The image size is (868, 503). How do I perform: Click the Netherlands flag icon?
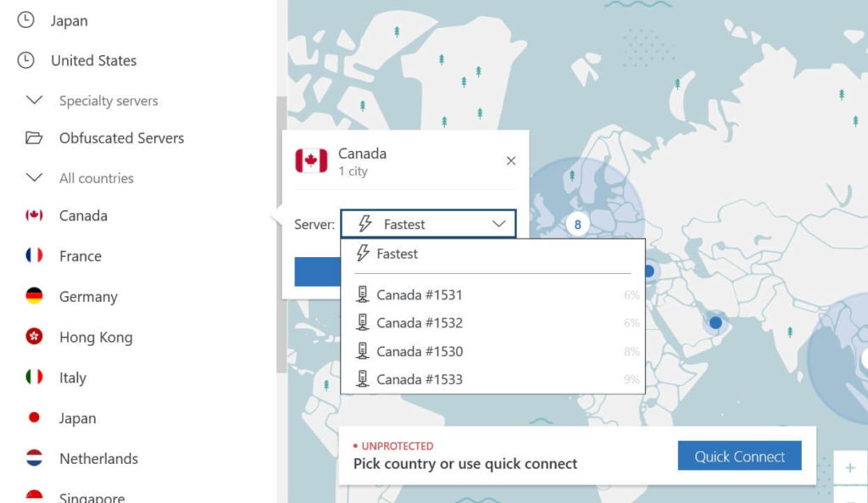(x=34, y=457)
